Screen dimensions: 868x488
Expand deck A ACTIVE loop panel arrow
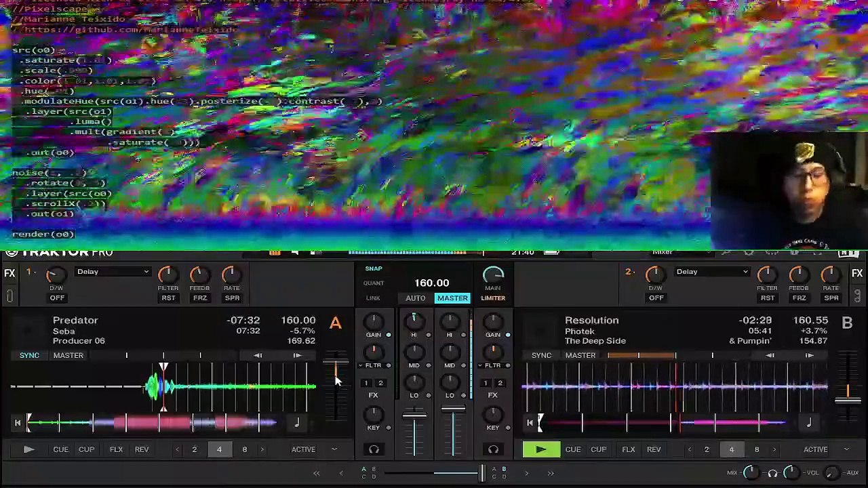(x=334, y=449)
